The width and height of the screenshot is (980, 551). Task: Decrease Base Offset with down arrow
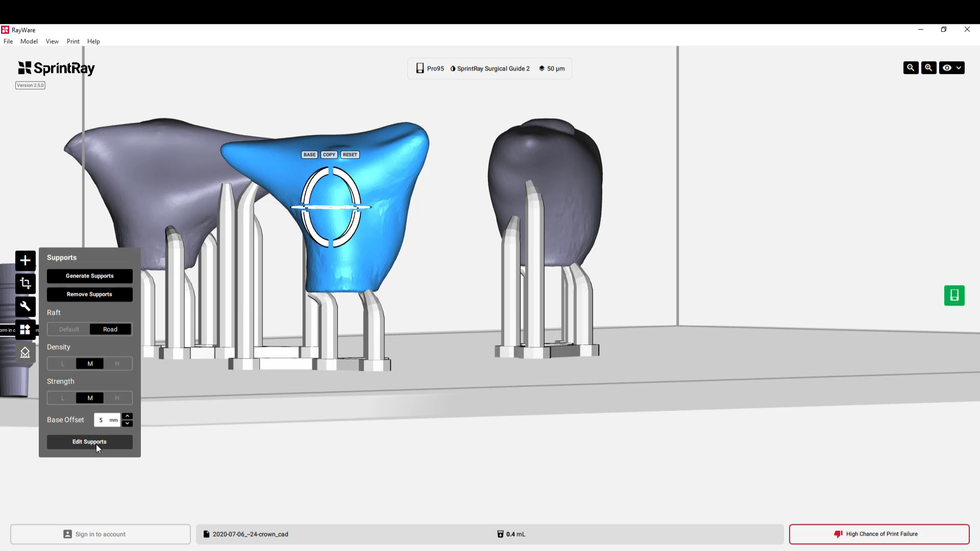coord(128,423)
